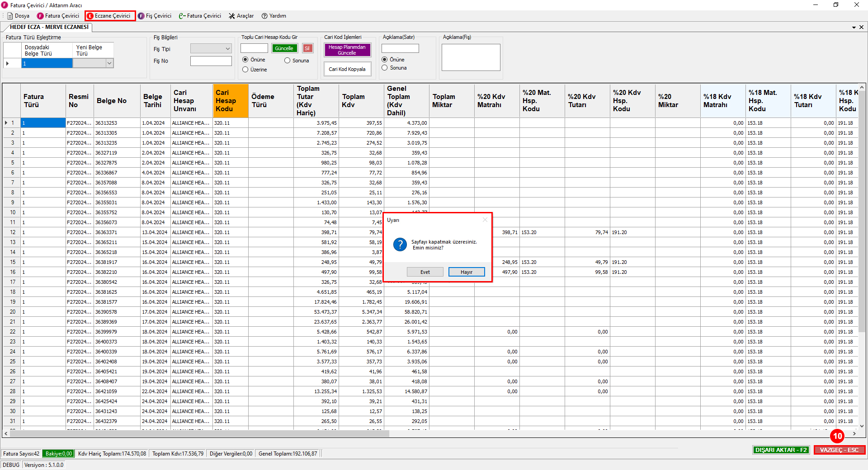
Task: Click the horizontal scrollbar thumb
Action: click(199, 433)
